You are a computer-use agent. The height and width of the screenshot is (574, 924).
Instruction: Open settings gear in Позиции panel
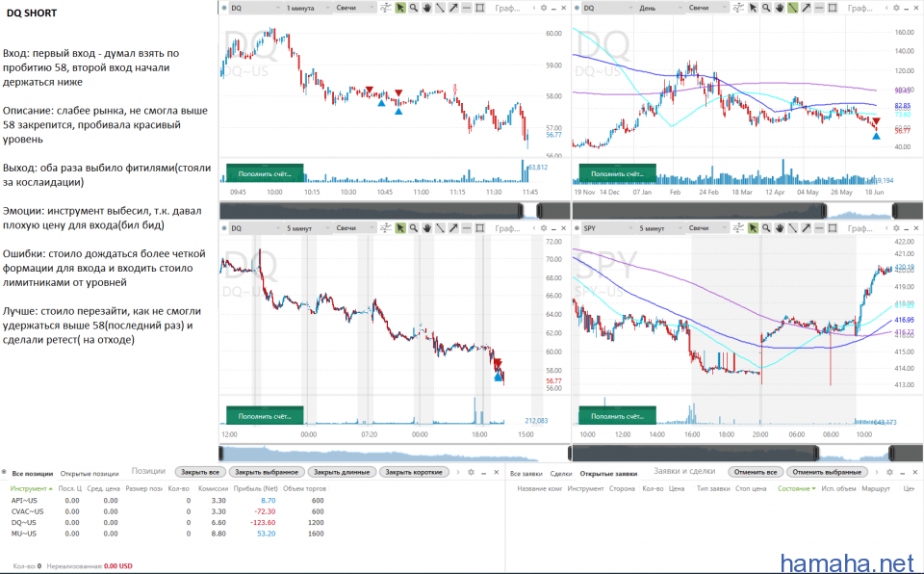click(471, 472)
